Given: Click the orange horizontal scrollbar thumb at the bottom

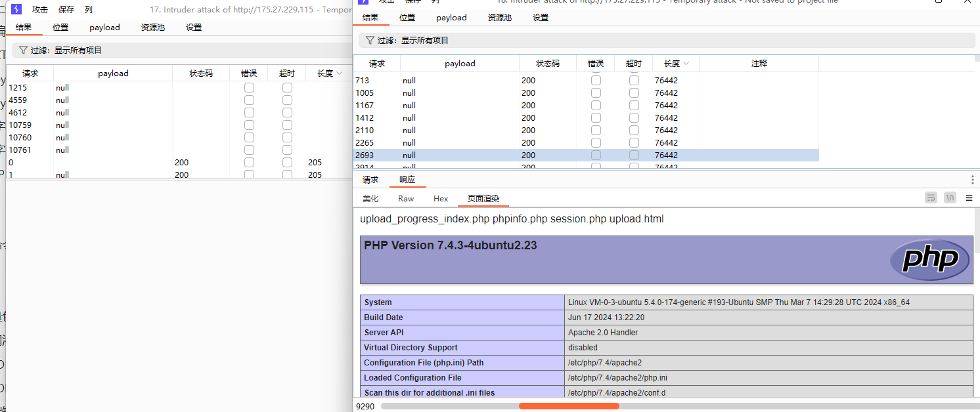Looking at the screenshot, I should click(x=569, y=406).
